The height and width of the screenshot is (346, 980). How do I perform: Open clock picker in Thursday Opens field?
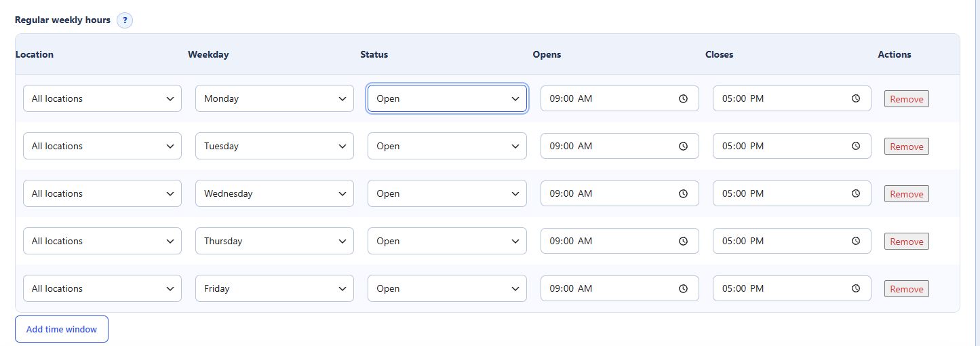[x=683, y=241]
